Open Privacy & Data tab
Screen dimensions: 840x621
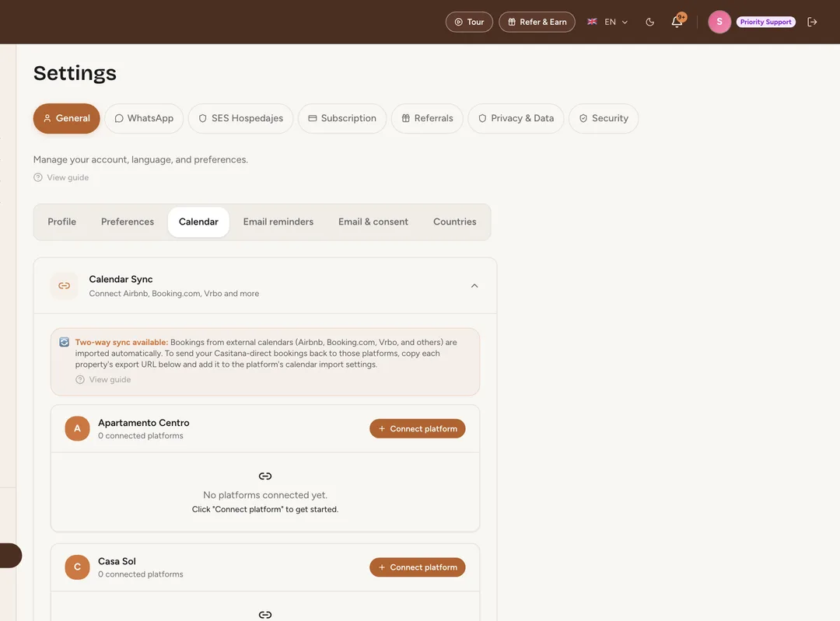[516, 118]
